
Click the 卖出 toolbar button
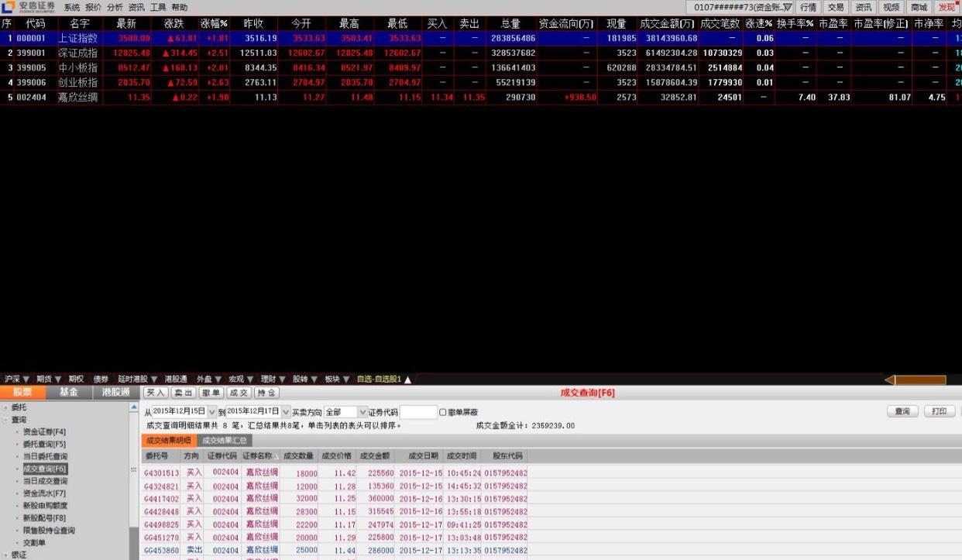pos(184,393)
